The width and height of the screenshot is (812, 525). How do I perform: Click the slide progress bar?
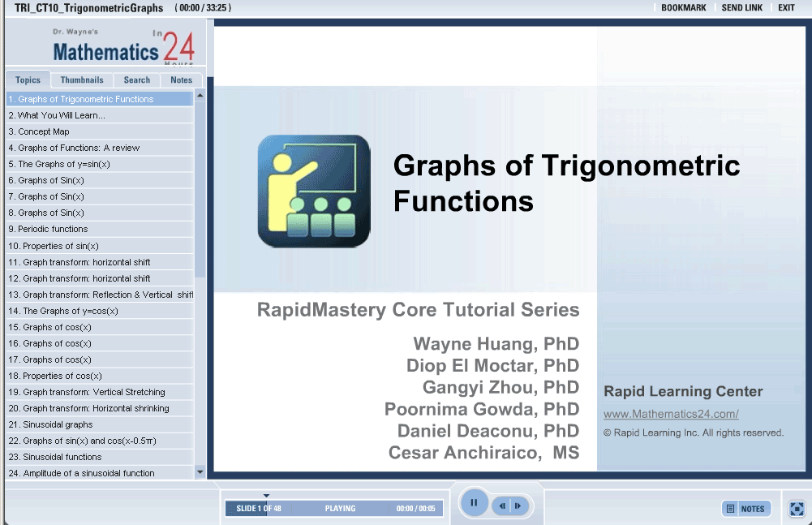pyautogui.click(x=334, y=509)
